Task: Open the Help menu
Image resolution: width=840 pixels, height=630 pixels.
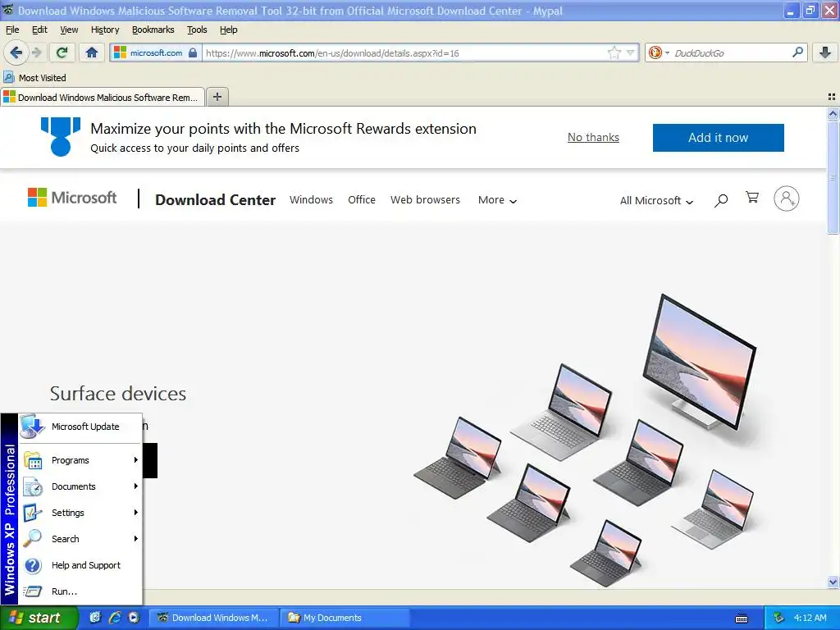Action: click(x=229, y=30)
